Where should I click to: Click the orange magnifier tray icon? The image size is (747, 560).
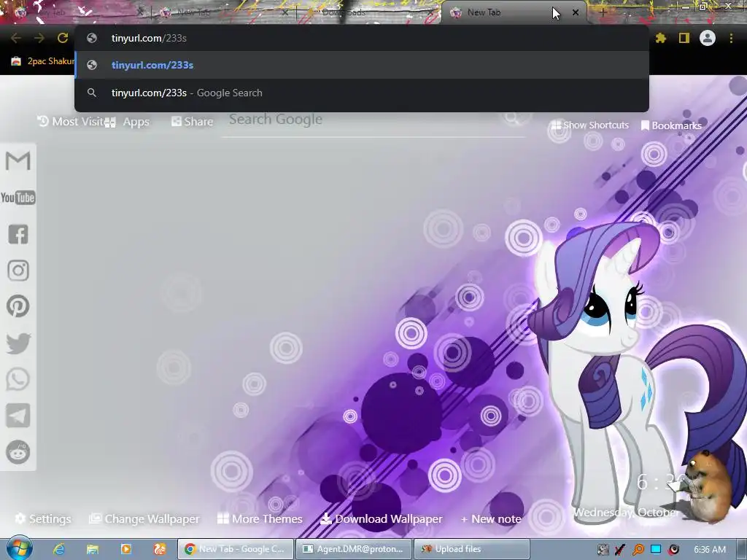coord(638,550)
